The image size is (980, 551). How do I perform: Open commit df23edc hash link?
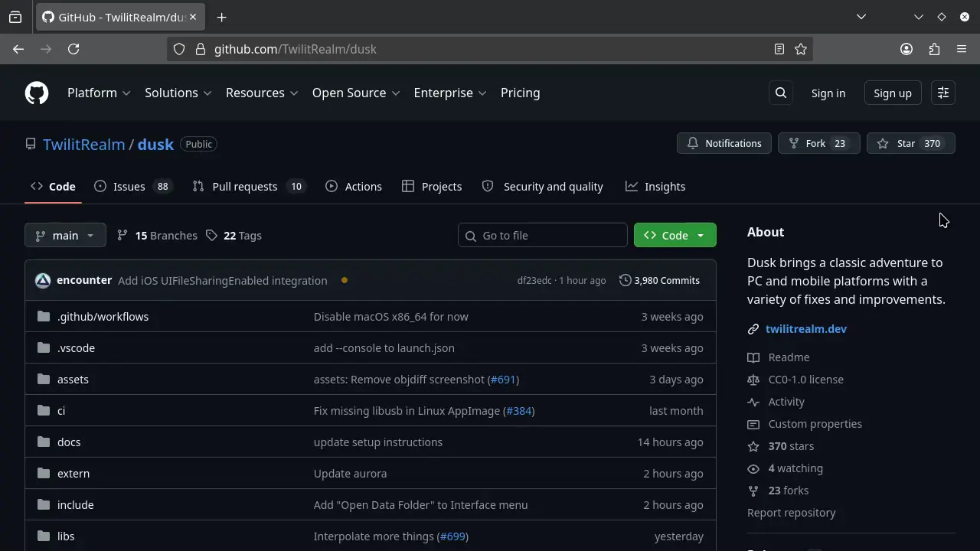click(x=534, y=281)
